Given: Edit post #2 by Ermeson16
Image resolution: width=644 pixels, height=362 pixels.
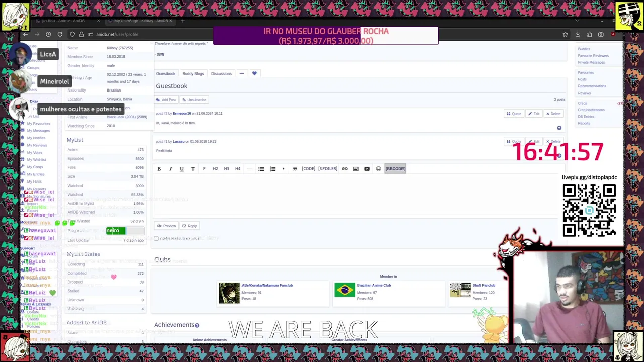Looking at the screenshot, I should pyautogui.click(x=534, y=114).
